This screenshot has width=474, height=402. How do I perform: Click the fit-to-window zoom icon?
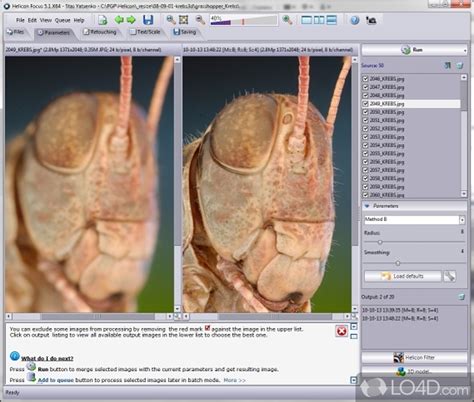click(x=184, y=20)
